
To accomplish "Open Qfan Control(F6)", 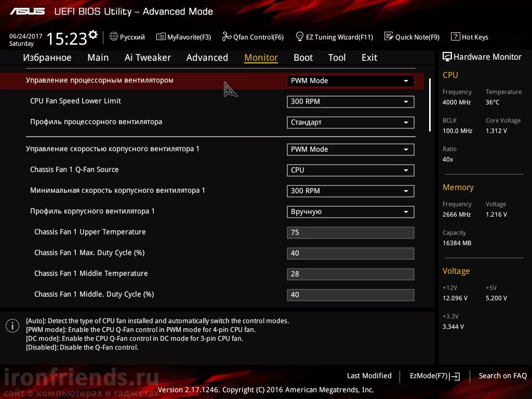I will pyautogui.click(x=253, y=37).
